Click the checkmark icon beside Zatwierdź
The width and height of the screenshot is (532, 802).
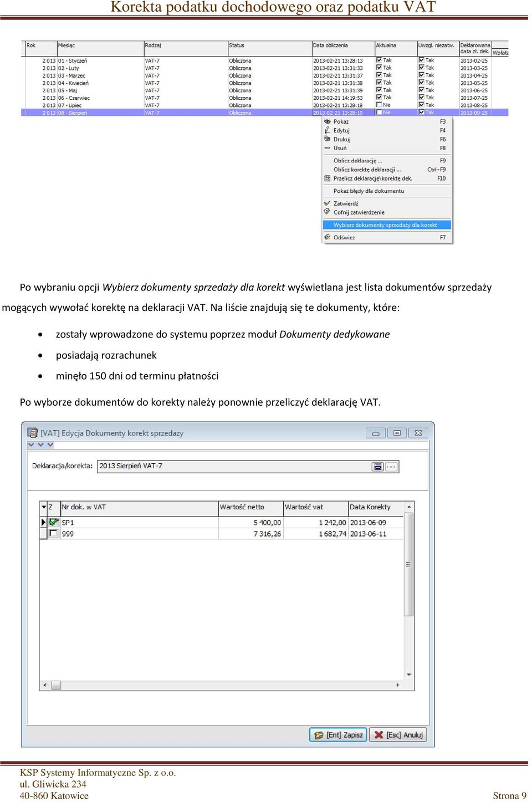coord(327,203)
